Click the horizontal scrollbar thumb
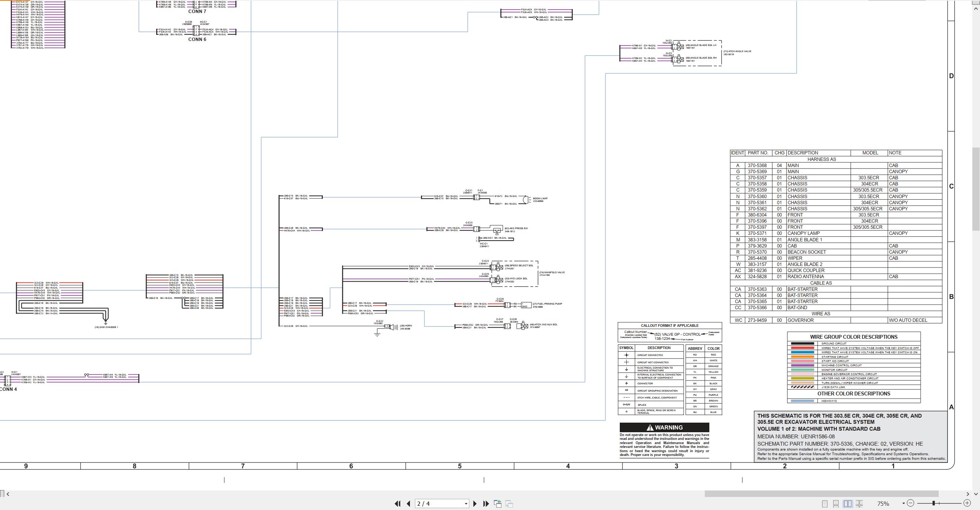Viewport: 980px width, 510px height. pyautogui.click(x=822, y=494)
